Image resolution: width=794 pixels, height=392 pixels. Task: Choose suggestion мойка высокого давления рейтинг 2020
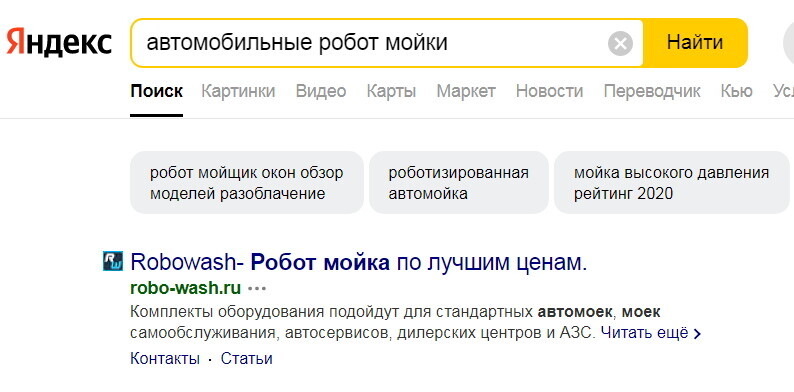point(672,182)
